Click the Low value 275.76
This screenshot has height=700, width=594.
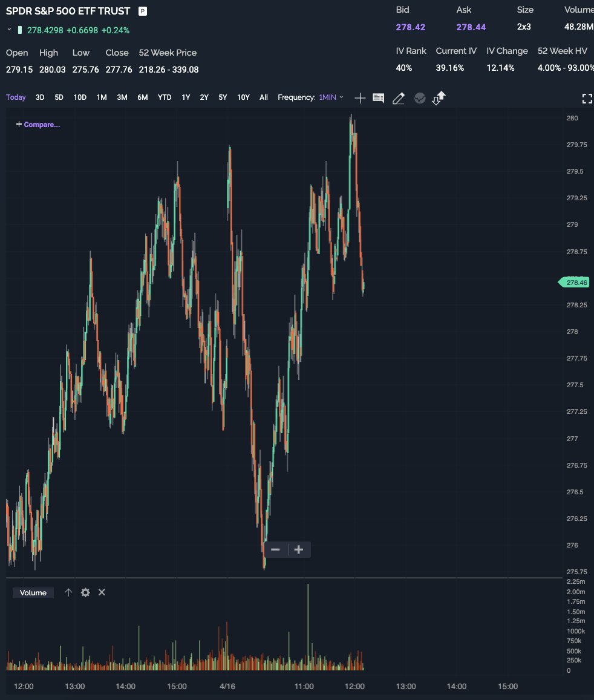pyautogui.click(x=86, y=70)
